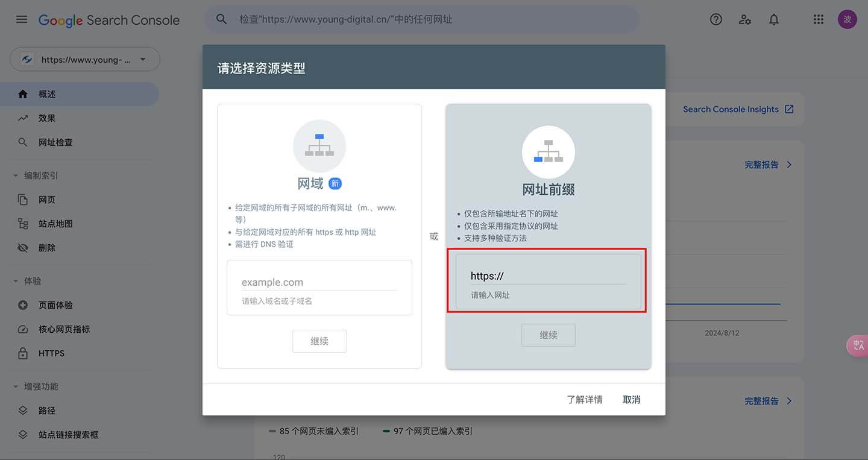Click the trend icon beside 效果

click(23, 118)
